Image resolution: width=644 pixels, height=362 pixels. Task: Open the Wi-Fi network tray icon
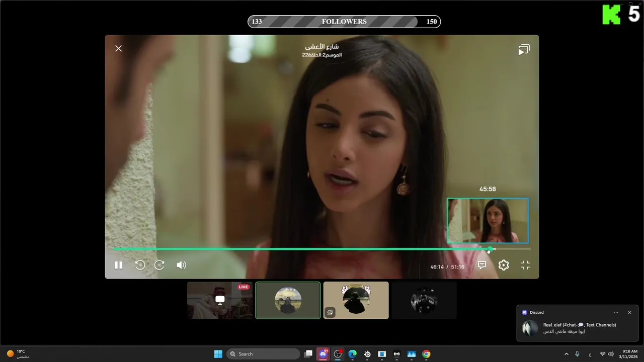(x=603, y=354)
